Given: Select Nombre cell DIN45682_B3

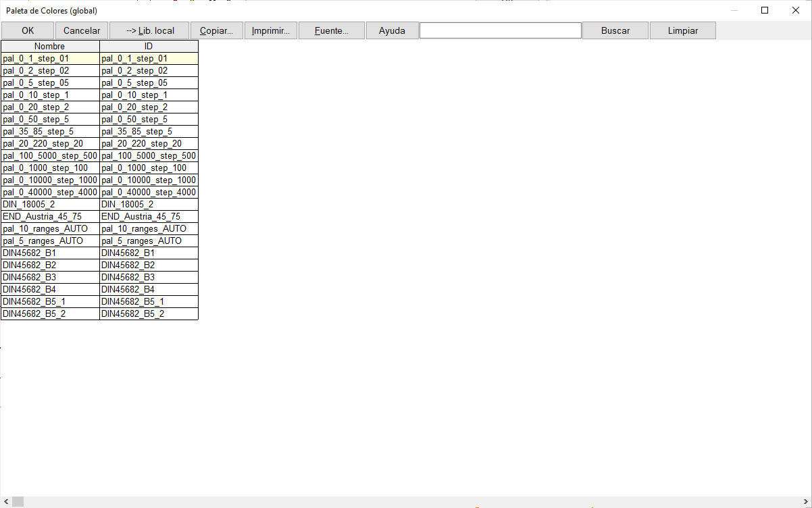Looking at the screenshot, I should pos(50,278).
